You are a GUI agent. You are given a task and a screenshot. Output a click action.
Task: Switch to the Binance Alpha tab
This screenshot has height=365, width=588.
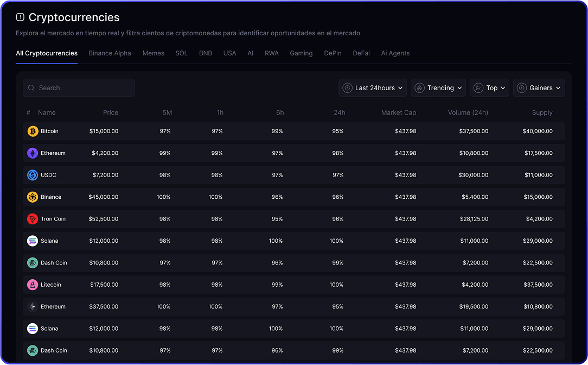(x=110, y=53)
